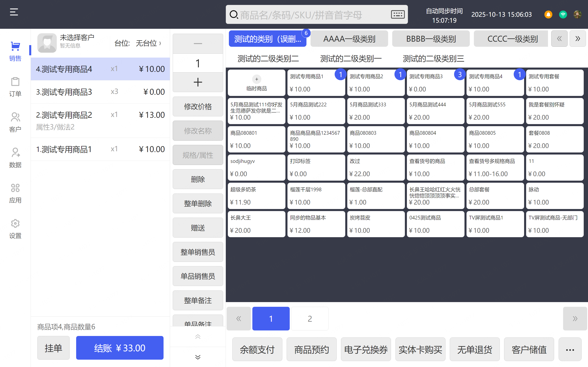Decrease quantity with the minus stepper
588x367 pixels.
click(198, 44)
